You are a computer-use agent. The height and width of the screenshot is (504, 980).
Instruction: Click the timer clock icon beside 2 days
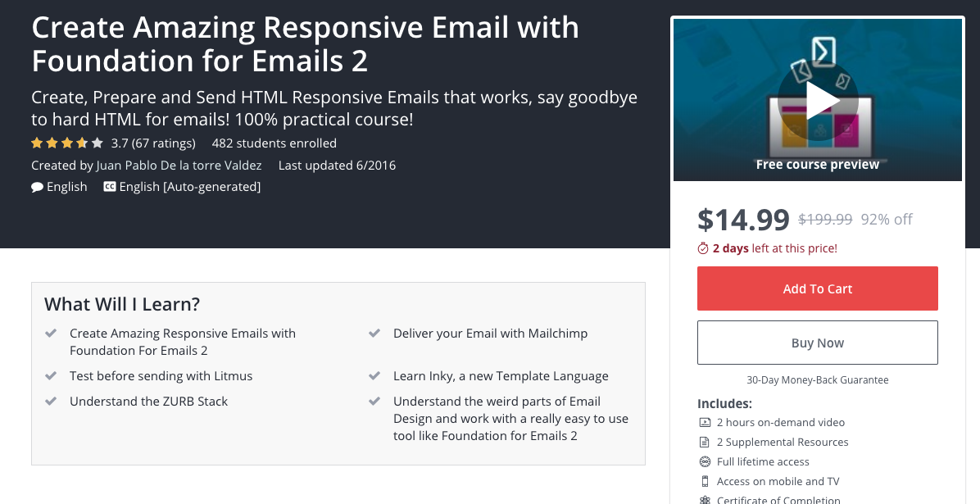click(x=703, y=248)
